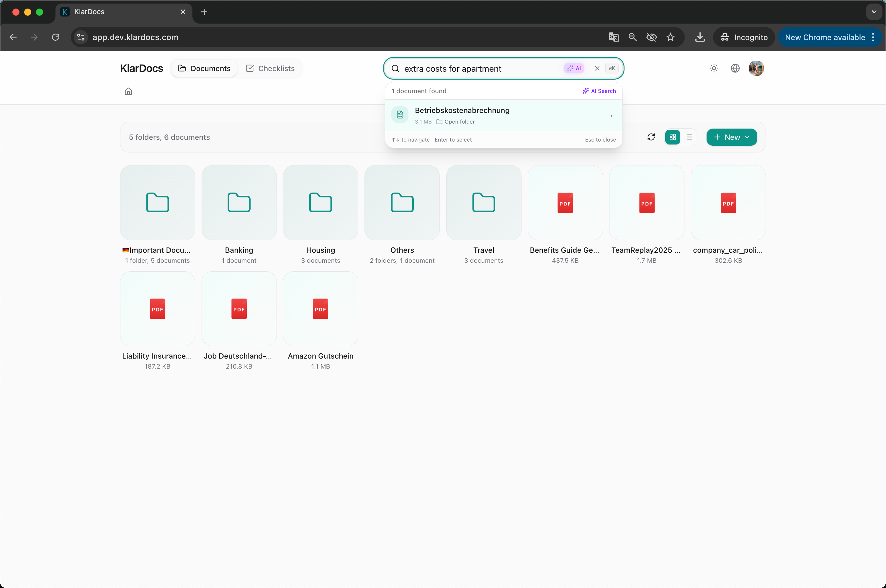Image resolution: width=886 pixels, height=588 pixels.
Task: Open the Betriebskostenabrechnung search result
Action: coord(462,110)
